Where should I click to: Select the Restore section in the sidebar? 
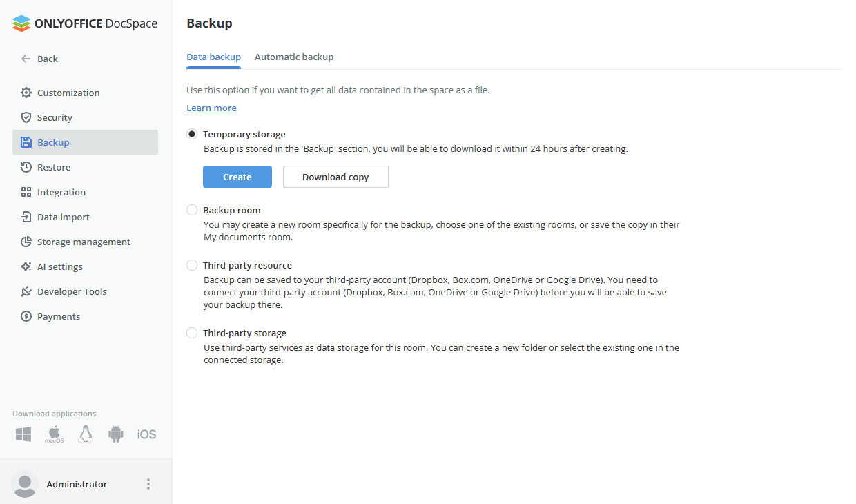52,166
